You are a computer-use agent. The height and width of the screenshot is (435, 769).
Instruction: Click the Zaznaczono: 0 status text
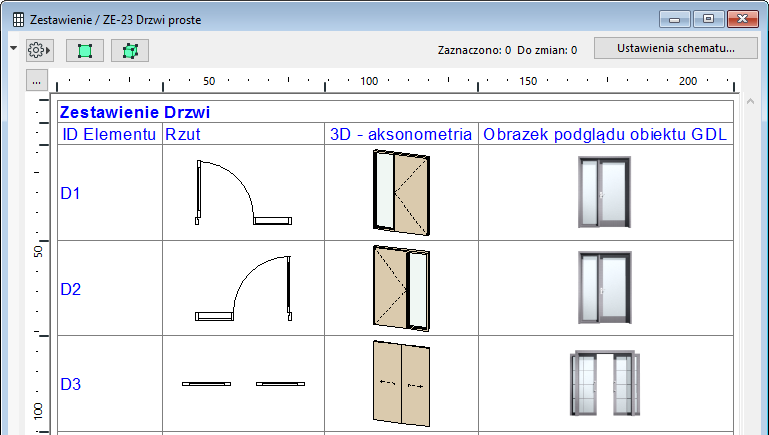pos(474,50)
